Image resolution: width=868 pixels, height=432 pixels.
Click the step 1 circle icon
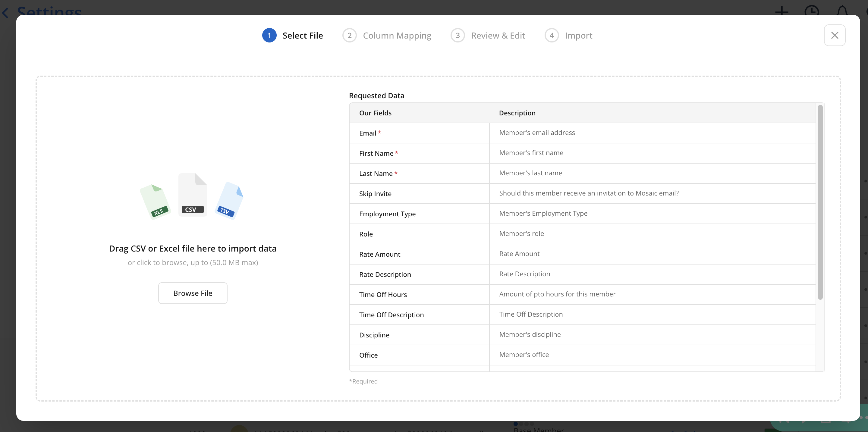click(269, 35)
